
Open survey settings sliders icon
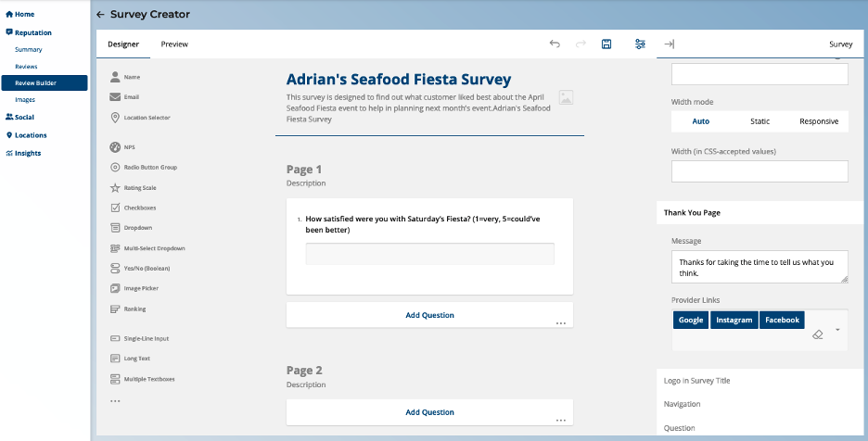click(640, 44)
